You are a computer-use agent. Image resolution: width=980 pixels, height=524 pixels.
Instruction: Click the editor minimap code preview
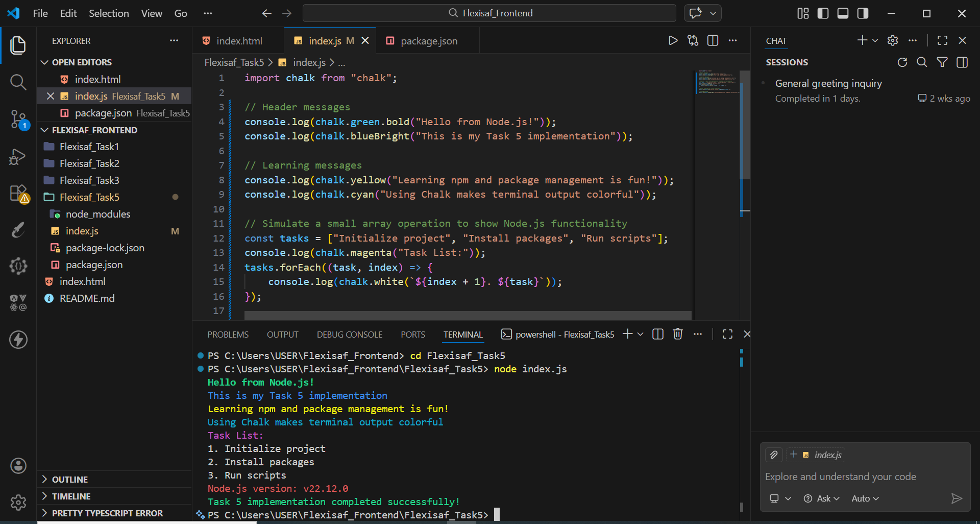pos(717,83)
